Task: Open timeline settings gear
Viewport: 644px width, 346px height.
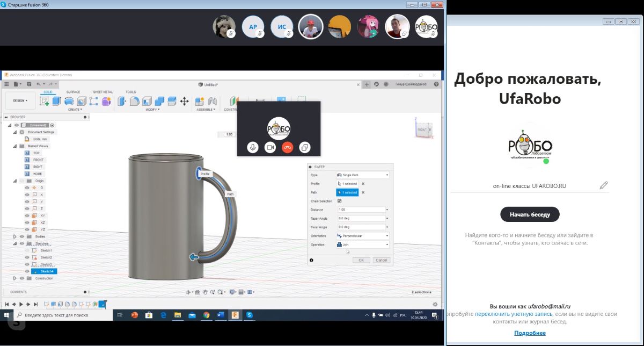Action: [x=435, y=304]
